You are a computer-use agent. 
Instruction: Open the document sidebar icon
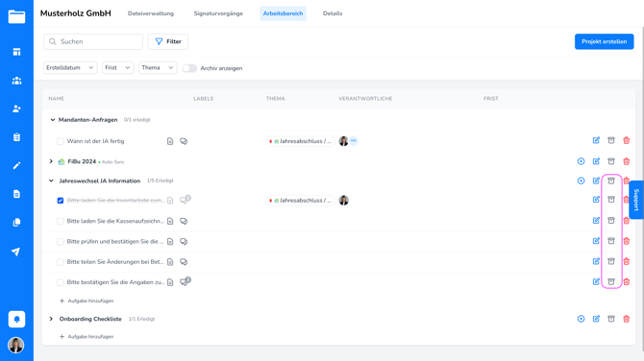[16, 194]
